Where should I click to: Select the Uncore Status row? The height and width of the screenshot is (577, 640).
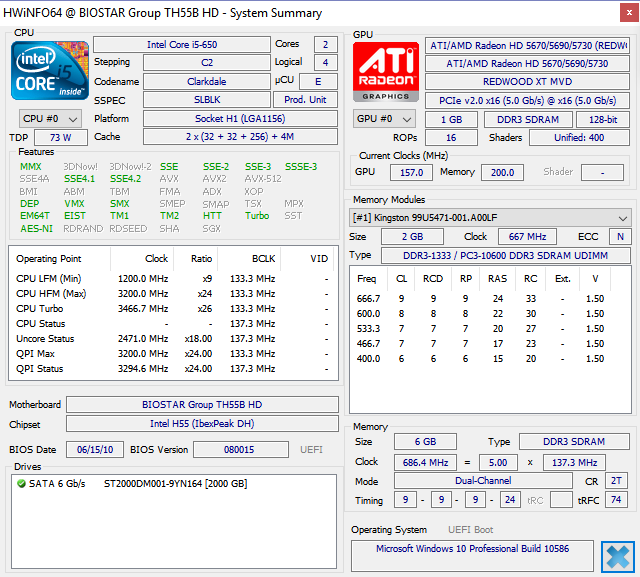173,339
